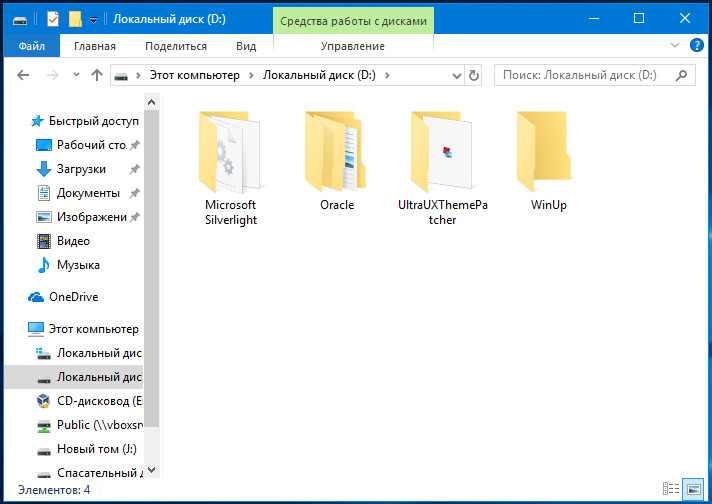Open Рабочий стол in the sidebar
Screen dimensions: 712x504
86,145
